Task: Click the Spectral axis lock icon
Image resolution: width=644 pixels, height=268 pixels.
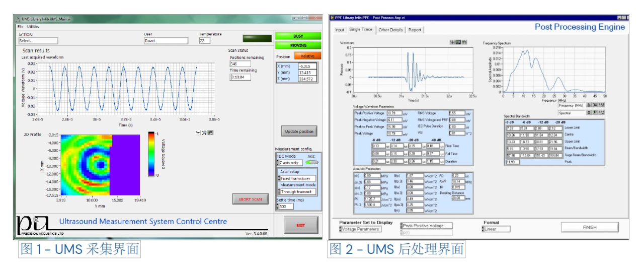Action: (x=589, y=112)
